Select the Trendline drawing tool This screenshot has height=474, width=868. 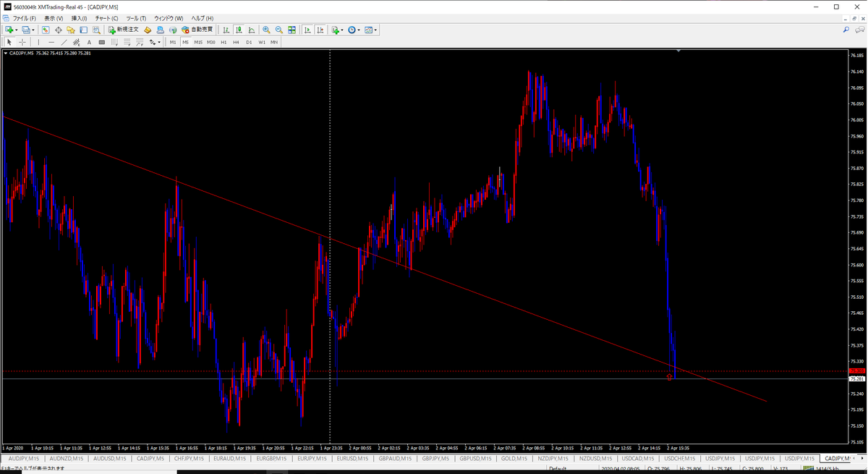tap(64, 42)
